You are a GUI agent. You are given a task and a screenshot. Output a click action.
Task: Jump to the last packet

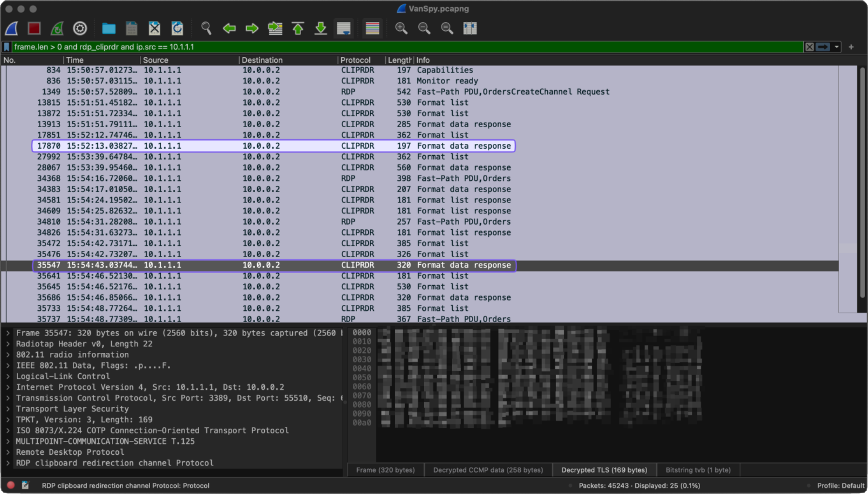(321, 28)
